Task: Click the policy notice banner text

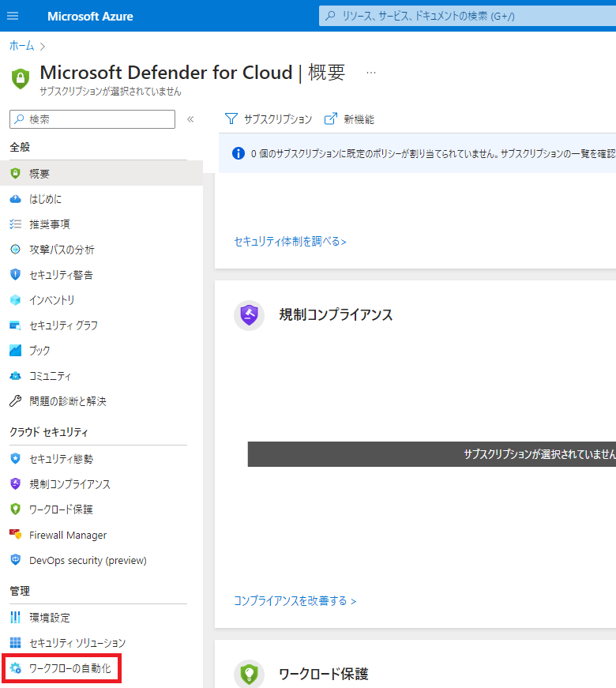Action: click(x=433, y=153)
